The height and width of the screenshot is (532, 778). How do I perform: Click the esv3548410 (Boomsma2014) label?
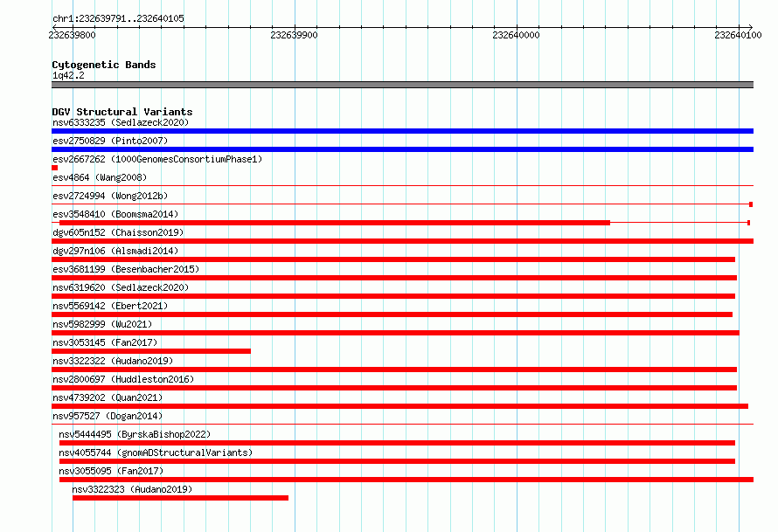pyautogui.click(x=115, y=214)
